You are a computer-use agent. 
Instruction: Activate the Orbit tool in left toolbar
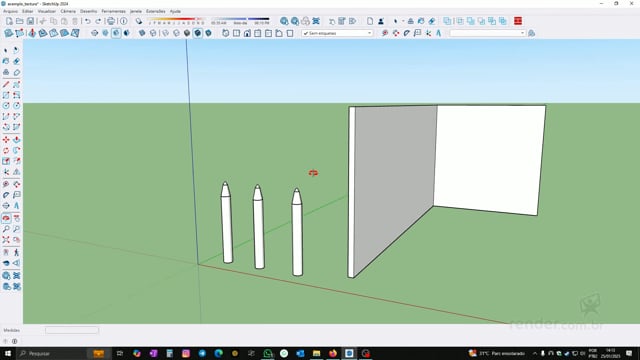tap(6, 218)
